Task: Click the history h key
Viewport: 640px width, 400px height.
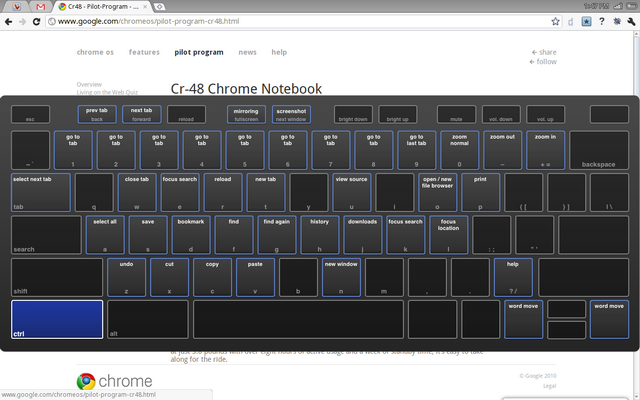Action: click(320, 235)
